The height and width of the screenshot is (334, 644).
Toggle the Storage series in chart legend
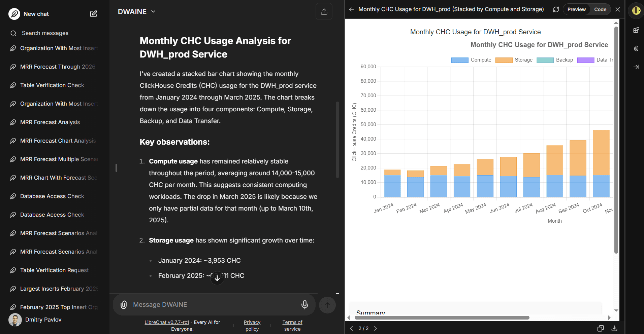coord(514,60)
